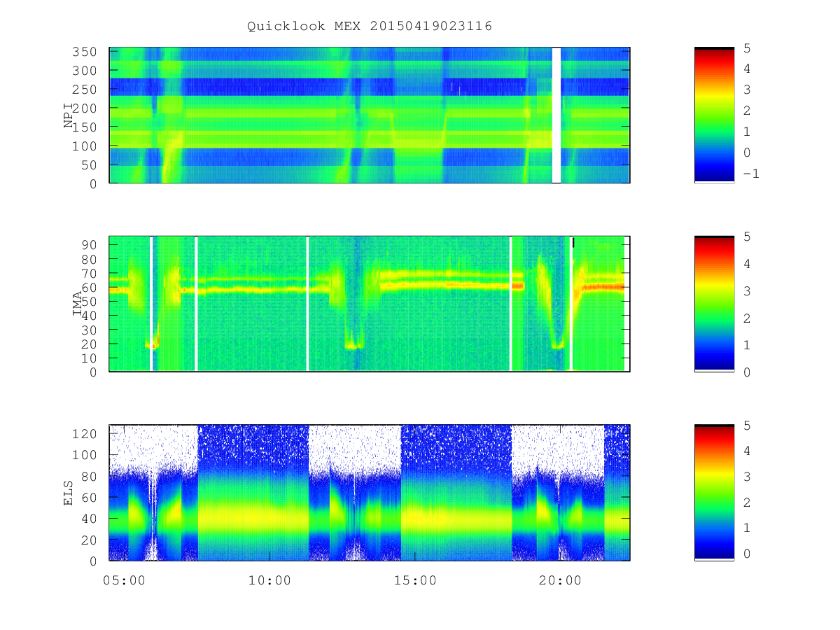Click the 15:00 time tick label
This screenshot has height=630, width=840.
pos(415,580)
